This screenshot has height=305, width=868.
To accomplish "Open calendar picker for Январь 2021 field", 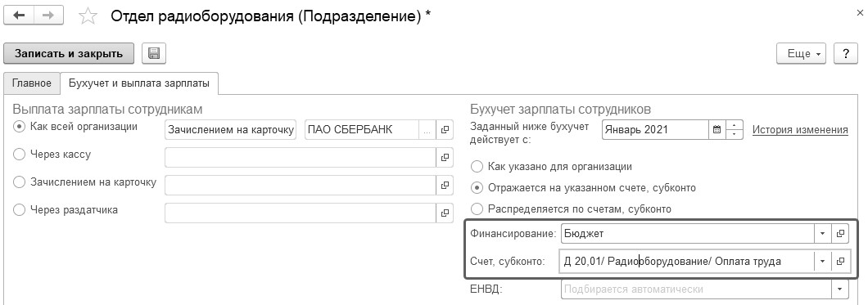I will [x=717, y=130].
